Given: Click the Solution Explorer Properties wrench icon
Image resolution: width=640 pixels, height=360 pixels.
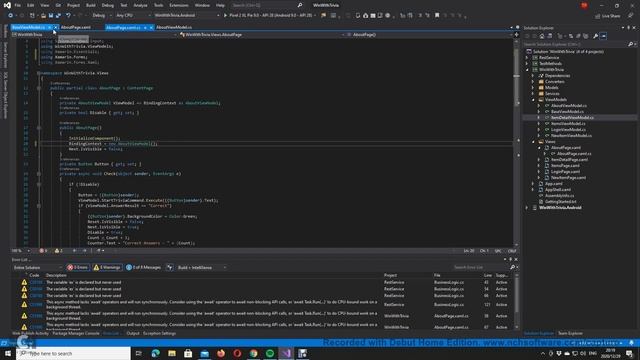Looking at the screenshot, I should (x=596, y=36).
